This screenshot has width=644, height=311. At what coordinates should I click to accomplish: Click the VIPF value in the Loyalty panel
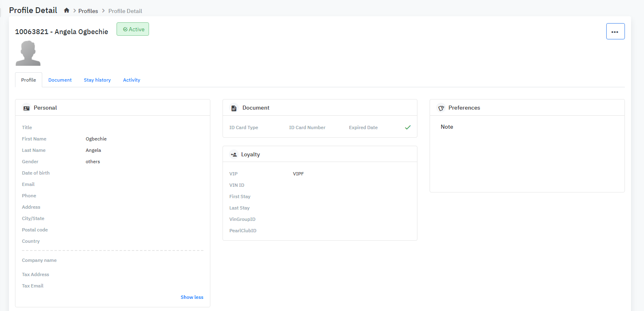(x=298, y=174)
